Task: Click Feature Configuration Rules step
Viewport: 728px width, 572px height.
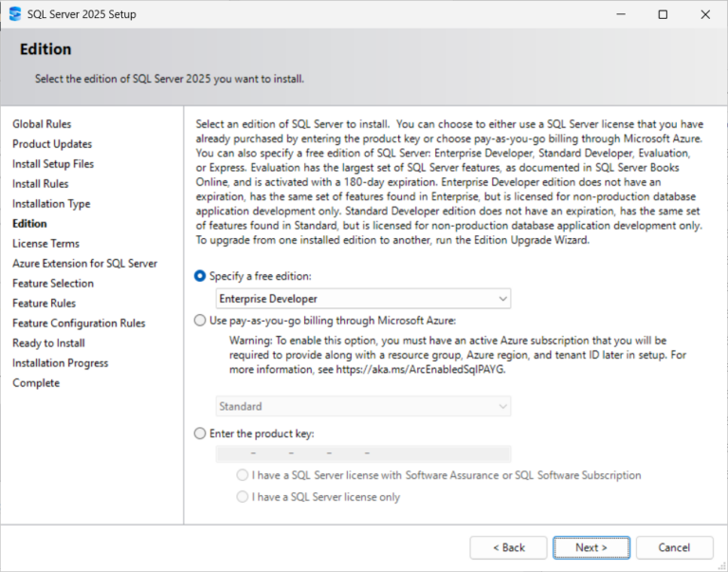Action: click(x=79, y=323)
